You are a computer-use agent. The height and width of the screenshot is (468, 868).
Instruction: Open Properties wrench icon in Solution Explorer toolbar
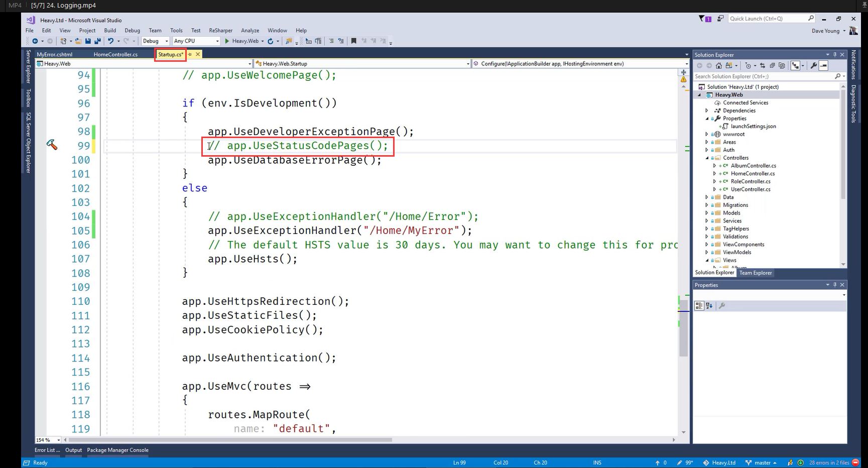813,66
